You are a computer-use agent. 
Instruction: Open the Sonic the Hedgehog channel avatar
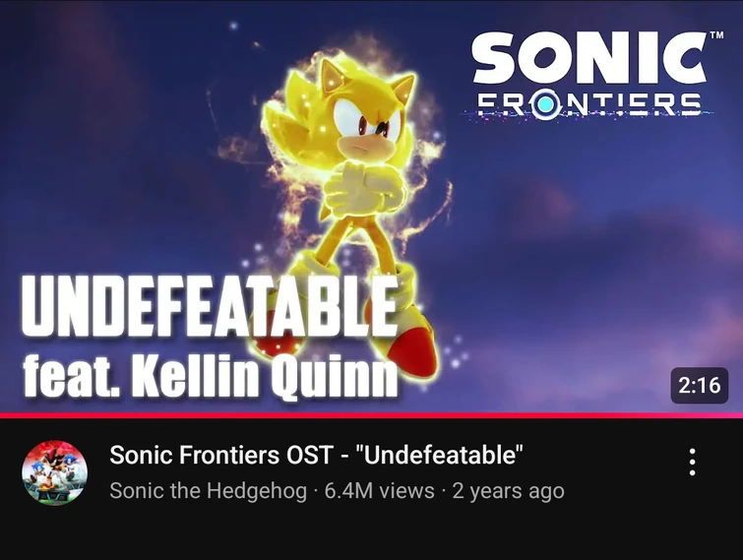coord(54,472)
